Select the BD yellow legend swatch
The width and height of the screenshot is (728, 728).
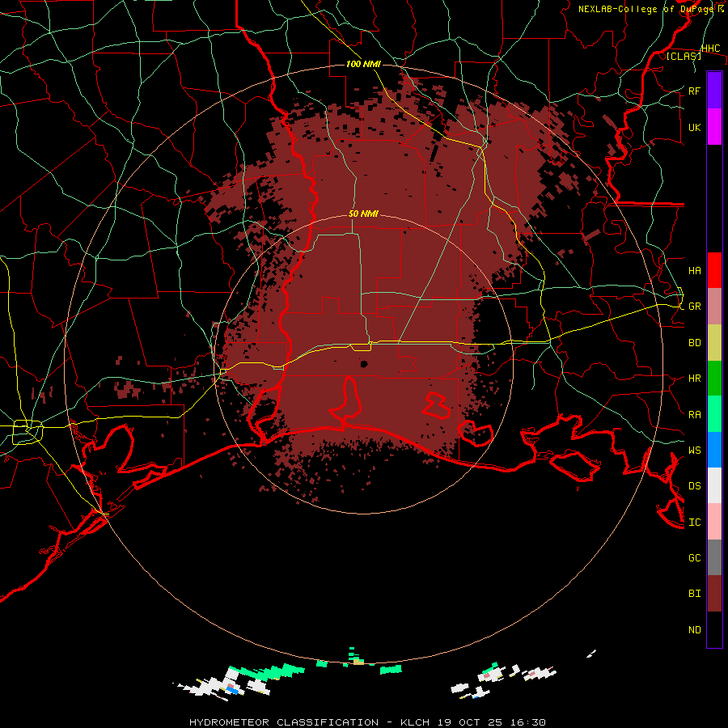coord(714,343)
